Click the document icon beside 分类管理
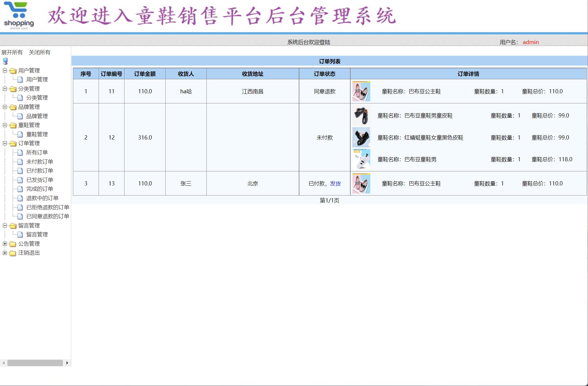The image size is (588, 386). (20, 97)
